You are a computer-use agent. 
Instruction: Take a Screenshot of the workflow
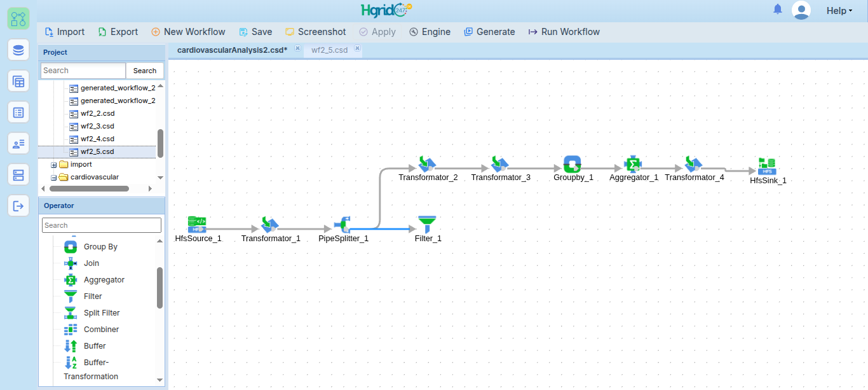pos(316,32)
